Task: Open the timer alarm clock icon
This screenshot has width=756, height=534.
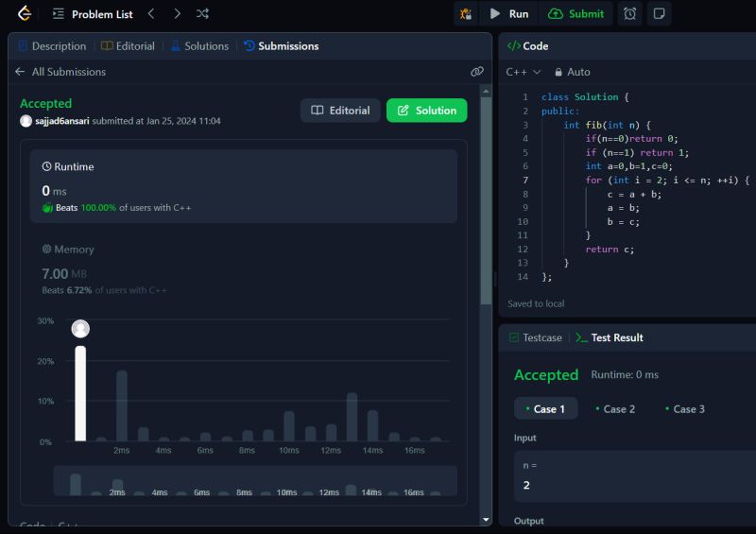Action: (x=629, y=13)
